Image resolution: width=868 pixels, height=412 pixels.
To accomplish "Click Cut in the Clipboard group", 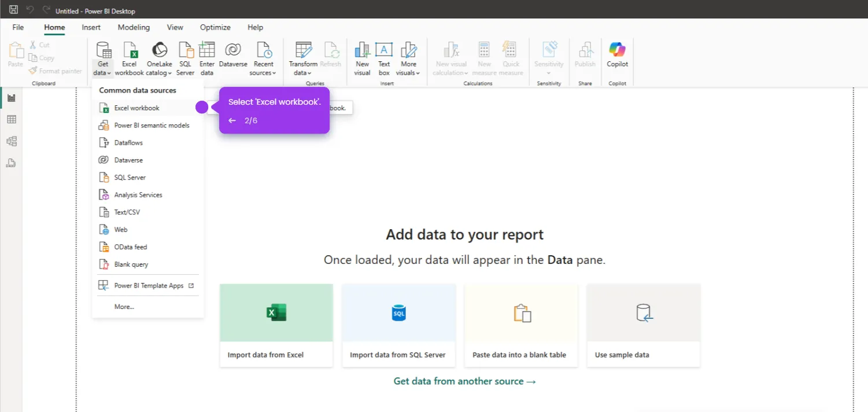I will [39, 45].
